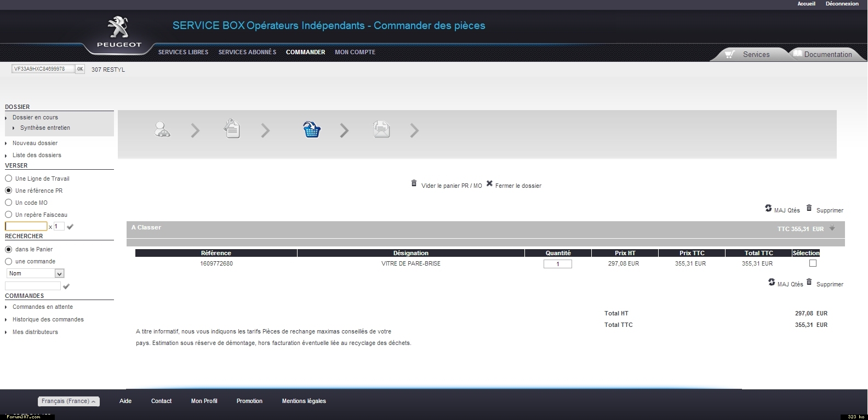
Task: Collapse the A Classer section arrow
Action: tap(832, 228)
